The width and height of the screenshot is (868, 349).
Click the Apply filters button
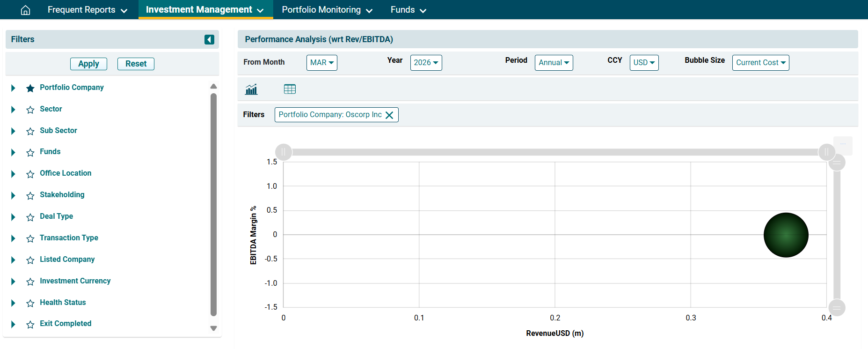(x=88, y=64)
